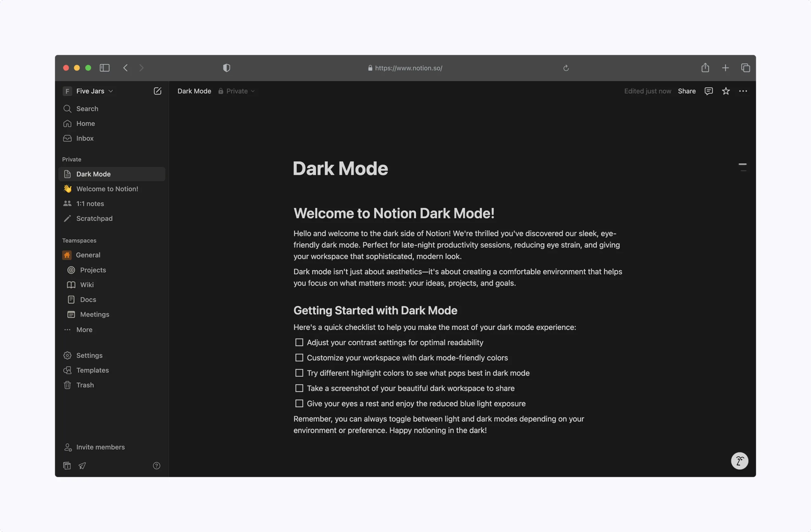Open Welcome to Notion! page
This screenshot has height=532, width=811.
point(112,189)
